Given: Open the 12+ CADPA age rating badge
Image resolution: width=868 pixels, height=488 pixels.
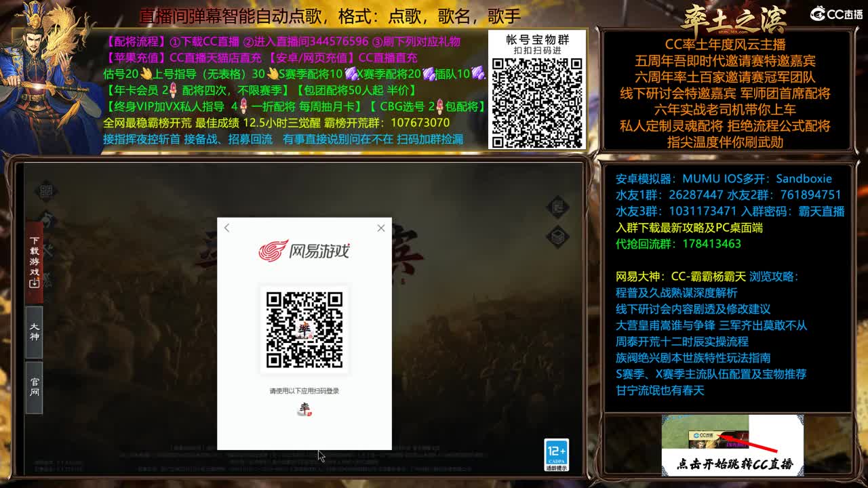Looking at the screenshot, I should [556, 455].
